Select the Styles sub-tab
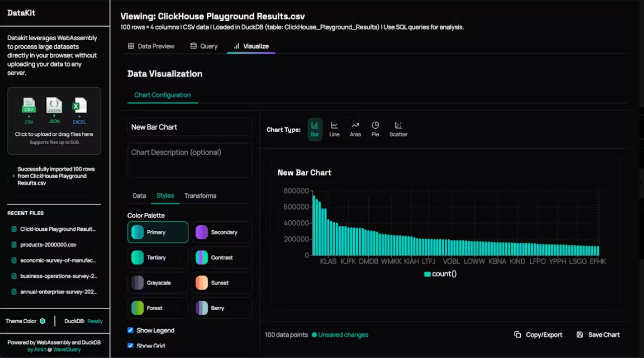This screenshot has height=358, width=644. tap(165, 196)
